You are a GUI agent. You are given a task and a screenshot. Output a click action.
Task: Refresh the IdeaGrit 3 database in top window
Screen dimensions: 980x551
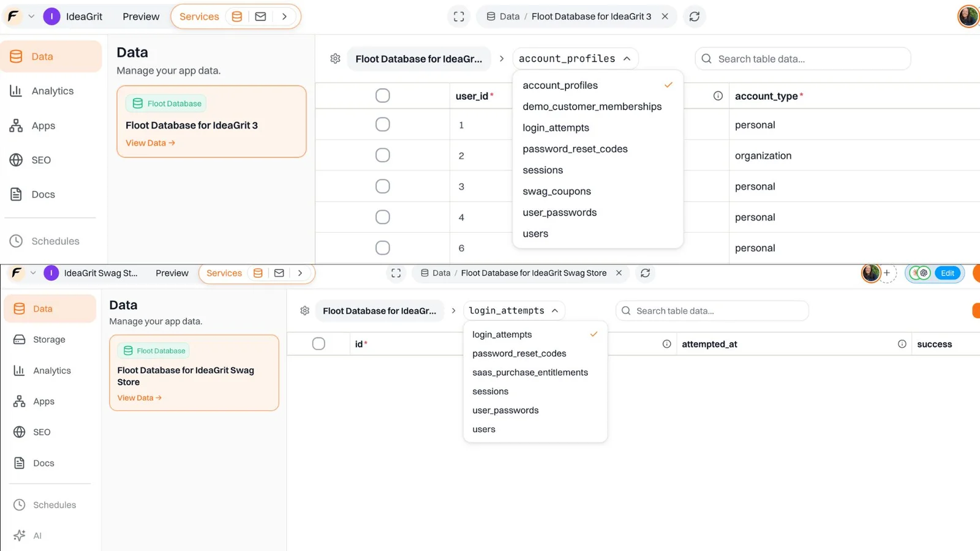694,17
